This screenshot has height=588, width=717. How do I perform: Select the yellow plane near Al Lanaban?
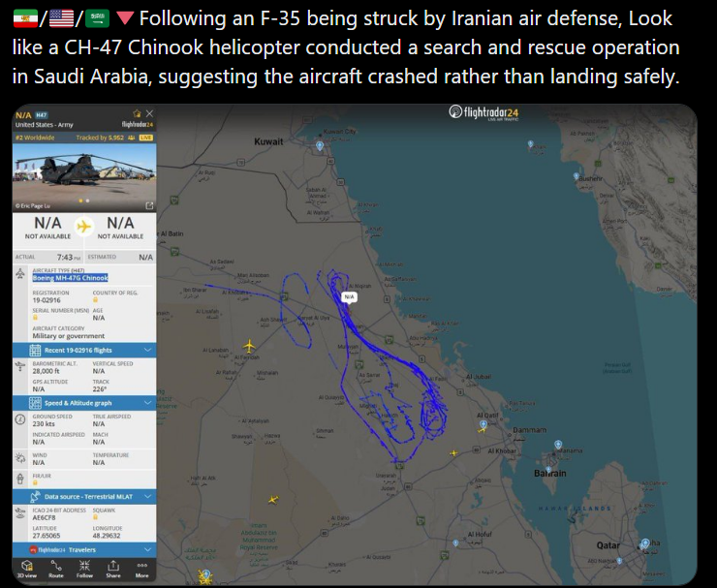coord(249,346)
